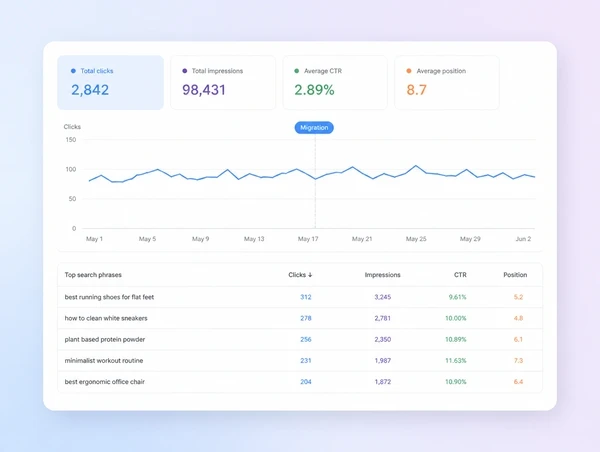Click the 312 clicks value

306,297
